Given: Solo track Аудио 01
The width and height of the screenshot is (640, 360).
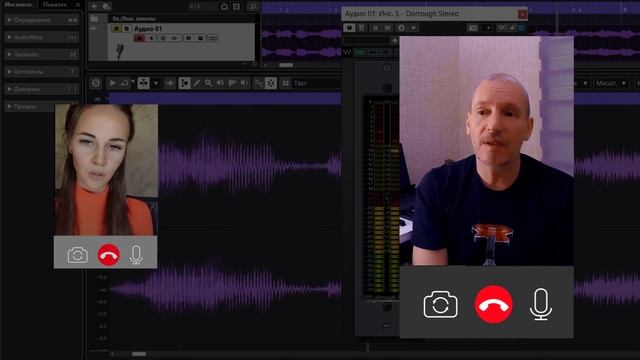Looking at the screenshot, I should [127, 29].
